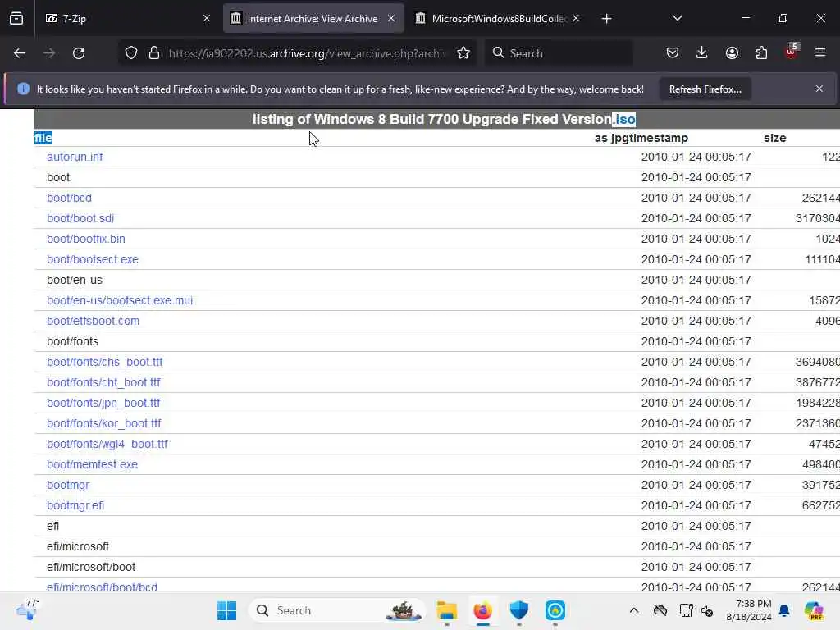This screenshot has width=840, height=630.
Task: Click the taskbar Search box
Action: (337, 610)
